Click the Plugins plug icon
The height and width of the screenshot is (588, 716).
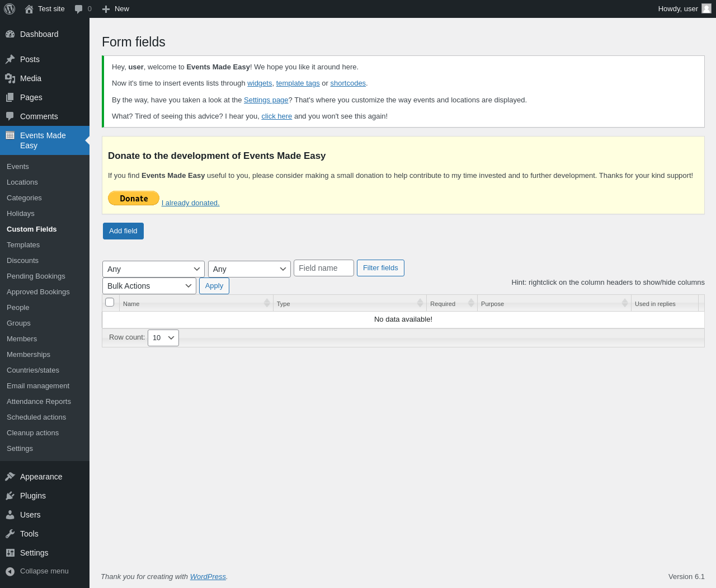(x=10, y=496)
